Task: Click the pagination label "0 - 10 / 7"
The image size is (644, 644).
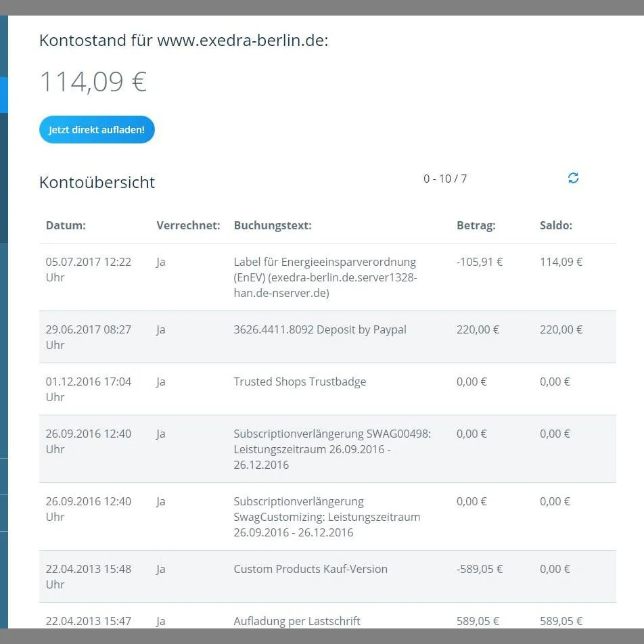Action: 445,179
